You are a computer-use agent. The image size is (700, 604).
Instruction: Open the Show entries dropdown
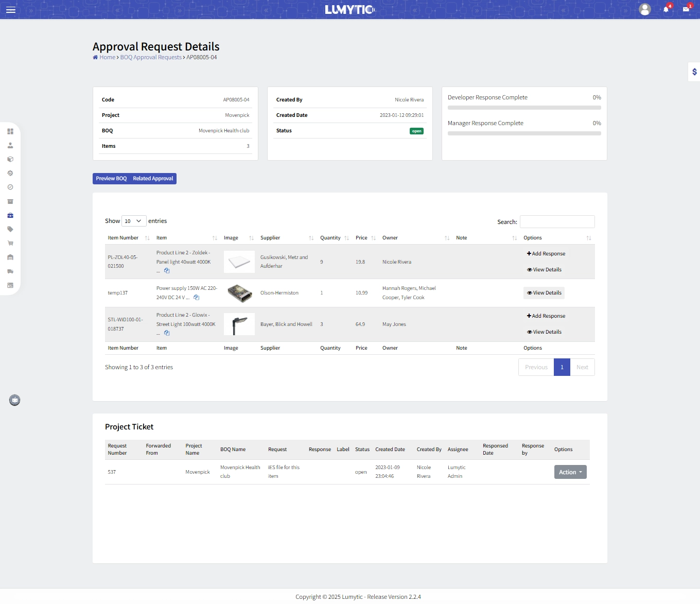133,220
